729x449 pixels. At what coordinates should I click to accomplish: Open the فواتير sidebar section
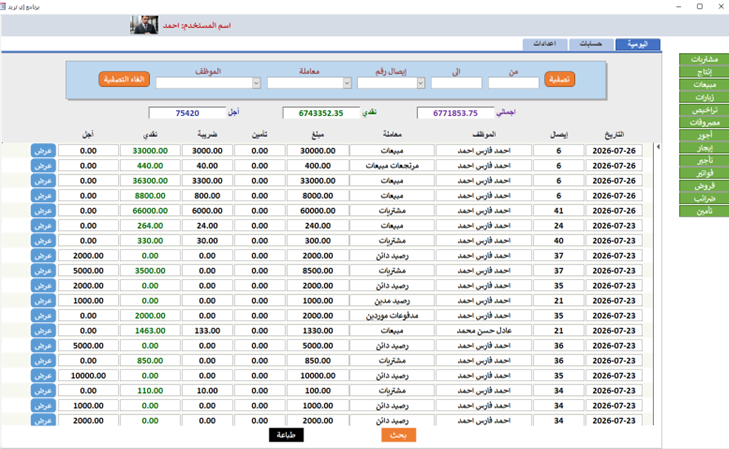coord(704,173)
